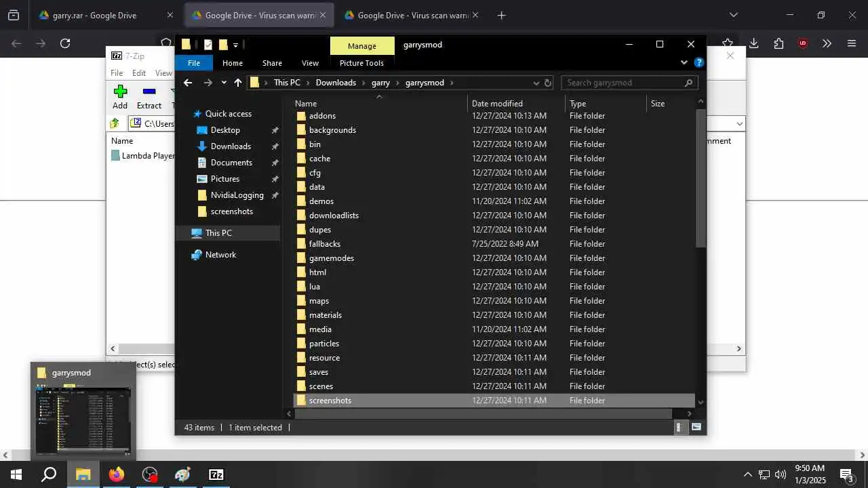Open the Home ribbon tab
The height and width of the screenshot is (488, 868).
[x=233, y=63]
